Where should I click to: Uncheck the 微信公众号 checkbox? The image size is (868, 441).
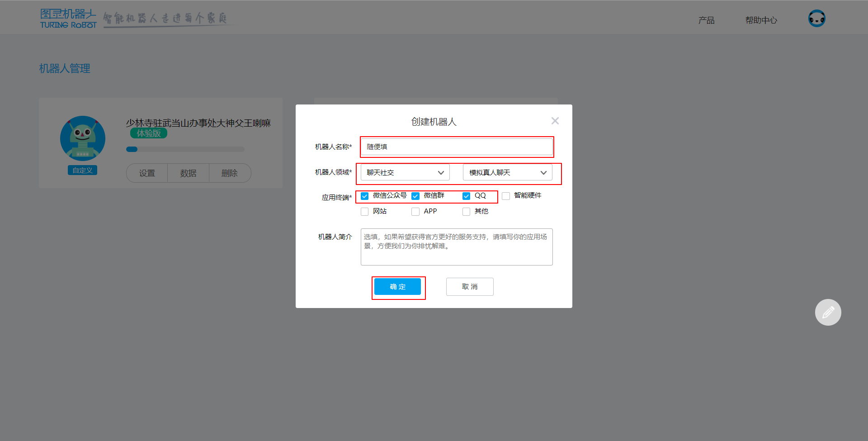(x=365, y=196)
